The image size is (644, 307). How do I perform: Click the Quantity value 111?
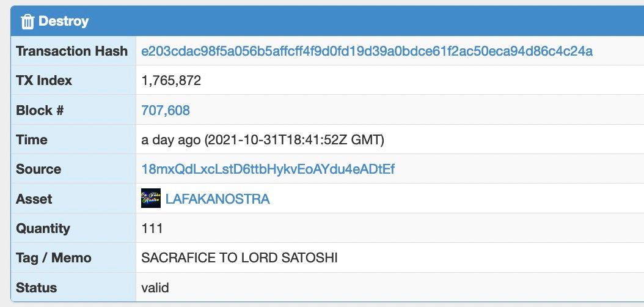(x=152, y=228)
